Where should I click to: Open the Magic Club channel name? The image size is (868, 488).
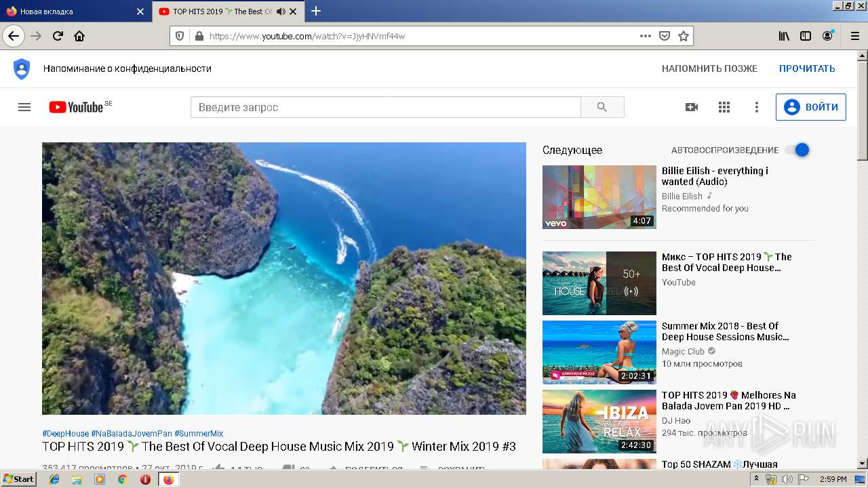[x=683, y=352]
